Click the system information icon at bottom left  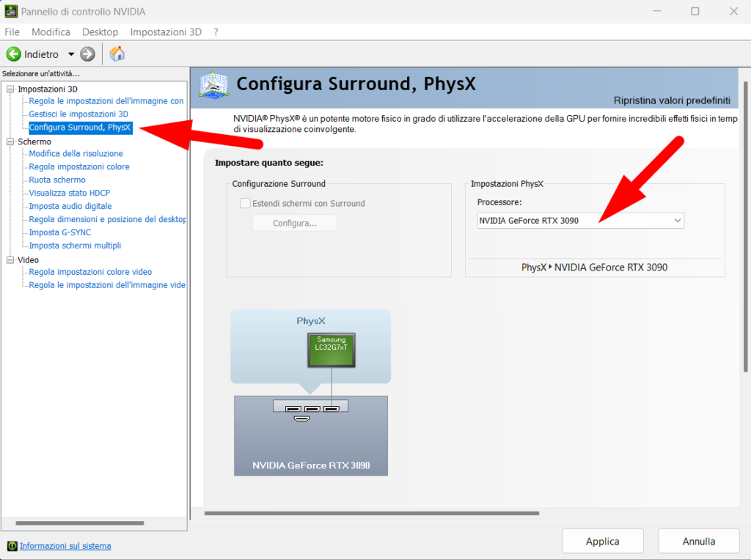tap(12, 546)
